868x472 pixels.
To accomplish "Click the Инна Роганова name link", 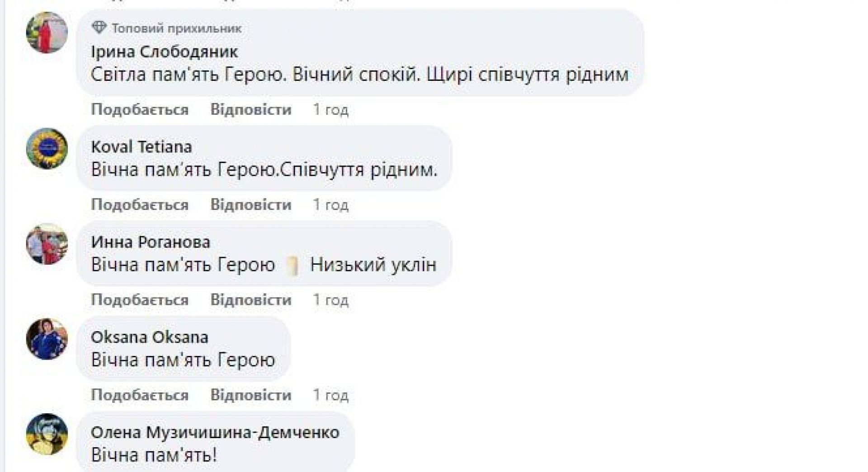I will pyautogui.click(x=151, y=242).
